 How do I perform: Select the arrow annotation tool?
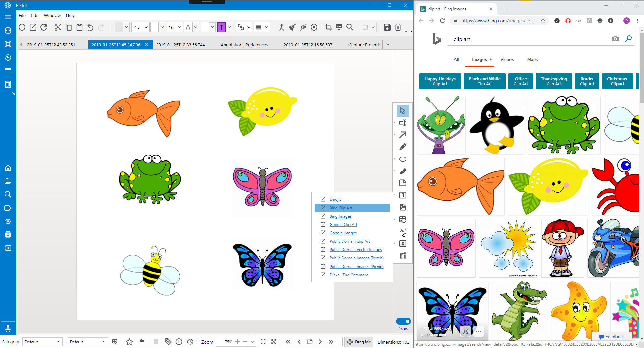[403, 135]
